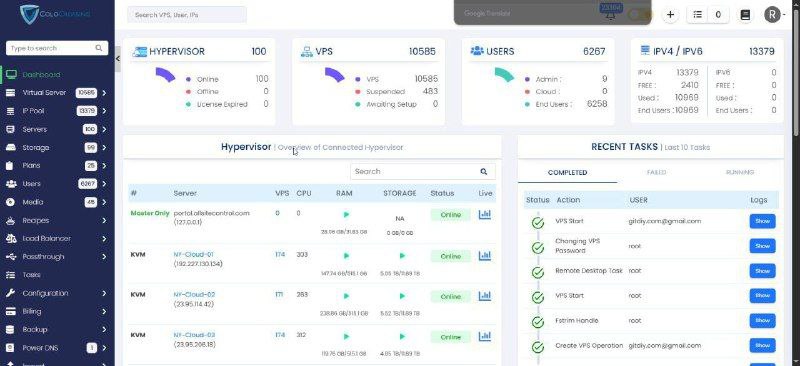The height and width of the screenshot is (366, 800).
Task: Switch to the RUNNING tasks tab
Action: 740,173
